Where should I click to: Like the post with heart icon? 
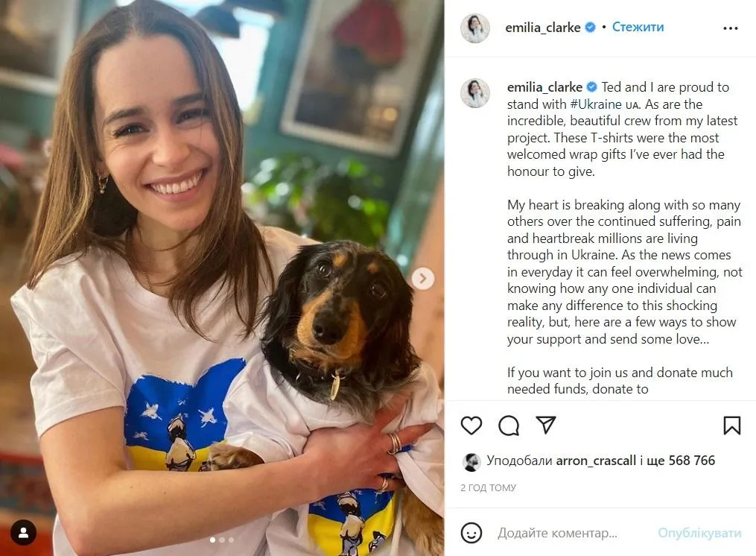click(471, 426)
